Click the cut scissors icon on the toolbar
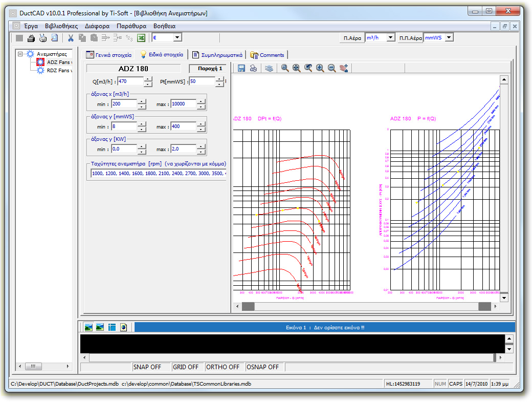This screenshot has width=532, height=402. click(x=70, y=37)
